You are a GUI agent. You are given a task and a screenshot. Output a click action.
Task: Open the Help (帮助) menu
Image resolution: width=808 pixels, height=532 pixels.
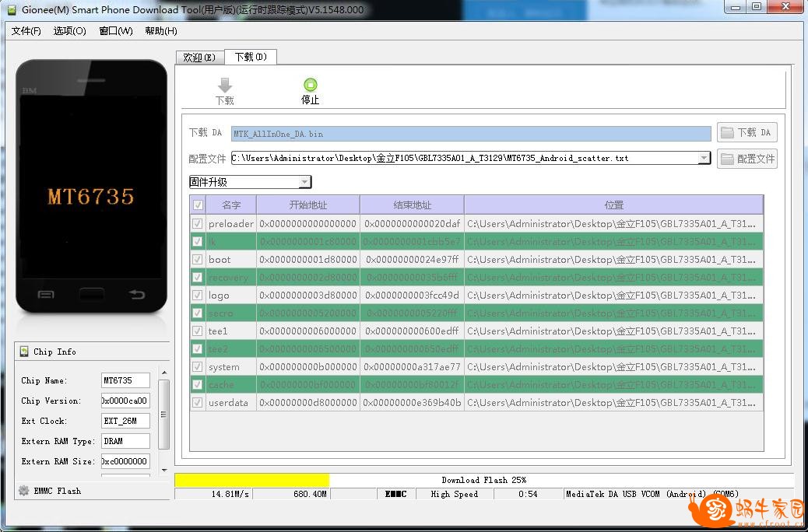[x=161, y=31]
